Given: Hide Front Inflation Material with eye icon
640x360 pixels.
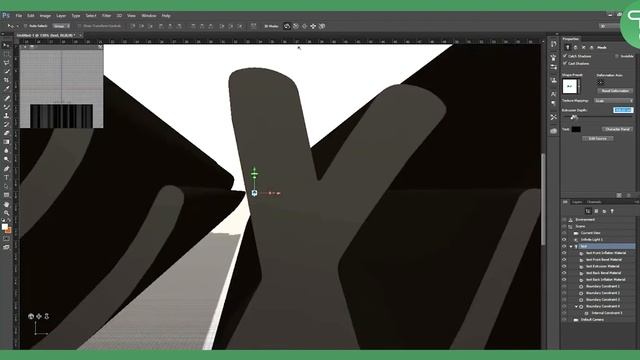Looking at the screenshot, I should coord(564,253).
